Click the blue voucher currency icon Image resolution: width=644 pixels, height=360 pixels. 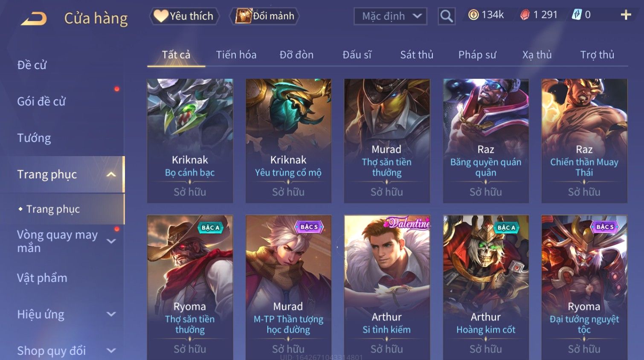577,15
